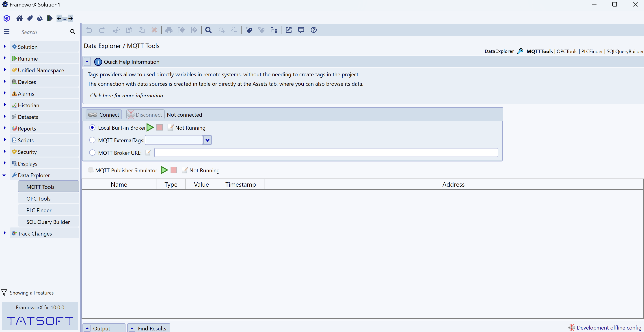Go to the Home page icon
The width and height of the screenshot is (644, 332).
click(19, 18)
